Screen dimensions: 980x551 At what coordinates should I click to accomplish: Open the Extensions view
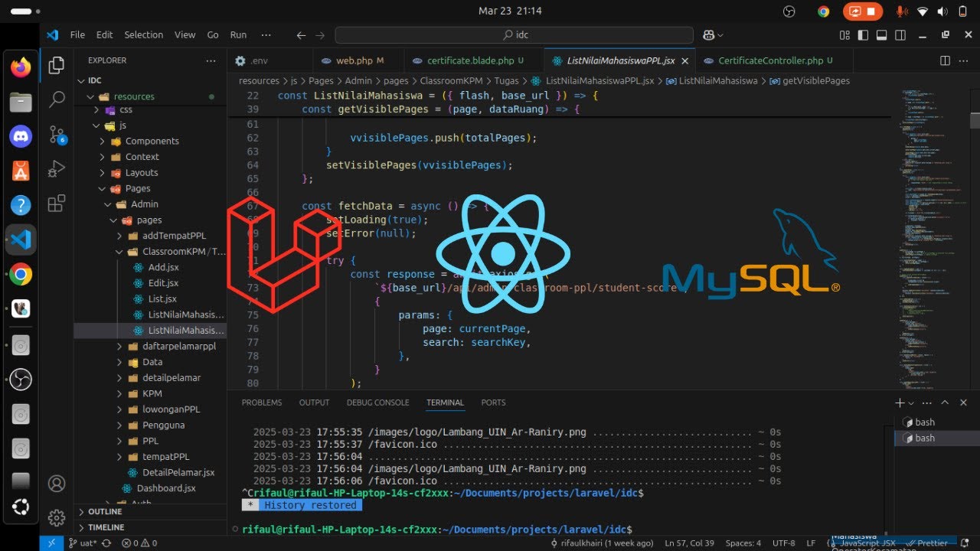(56, 204)
